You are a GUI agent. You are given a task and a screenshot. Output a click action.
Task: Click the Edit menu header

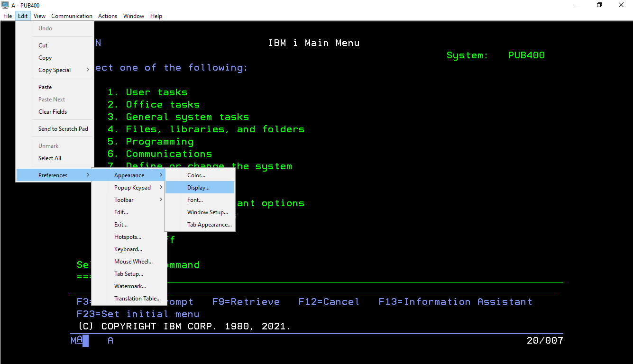coord(23,16)
